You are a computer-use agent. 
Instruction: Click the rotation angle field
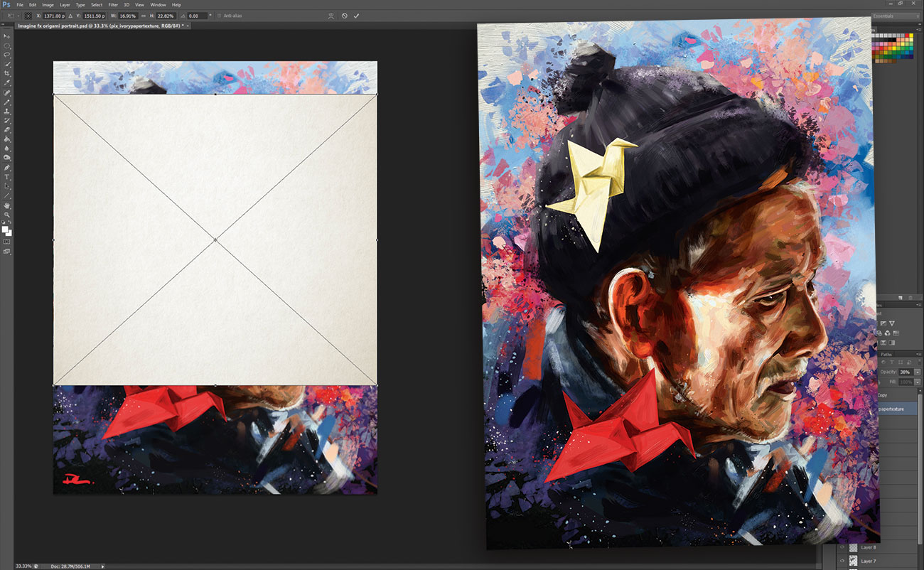197,16
